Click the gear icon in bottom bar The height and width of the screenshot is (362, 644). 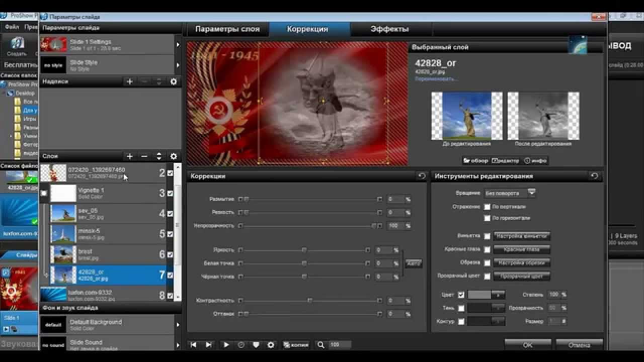(271, 345)
